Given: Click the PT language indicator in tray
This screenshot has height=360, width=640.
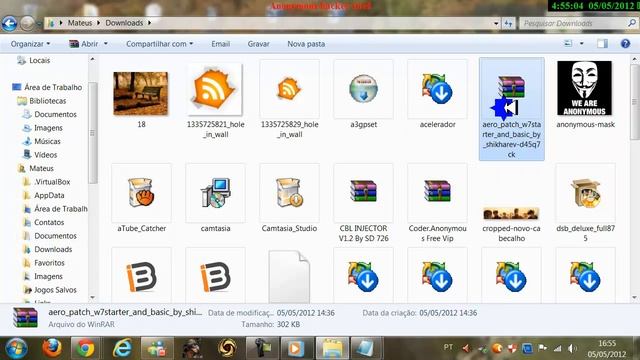Looking at the screenshot, I should (x=448, y=347).
